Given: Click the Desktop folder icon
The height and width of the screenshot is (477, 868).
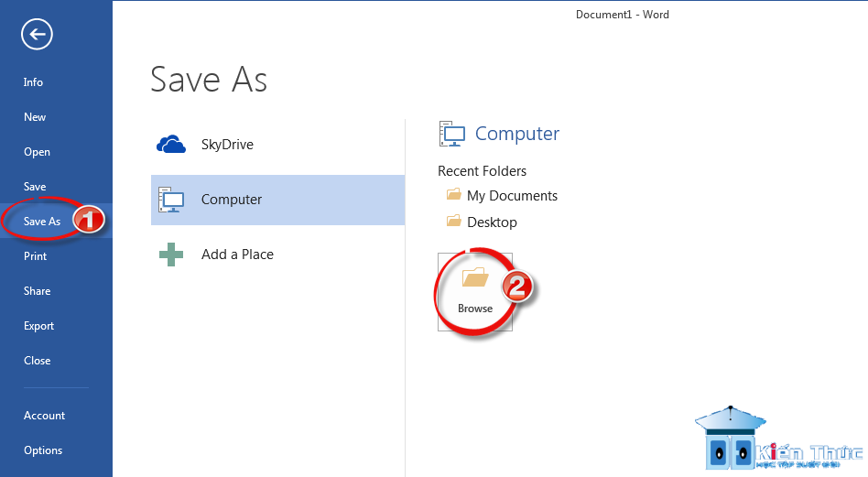Looking at the screenshot, I should pos(454,222).
